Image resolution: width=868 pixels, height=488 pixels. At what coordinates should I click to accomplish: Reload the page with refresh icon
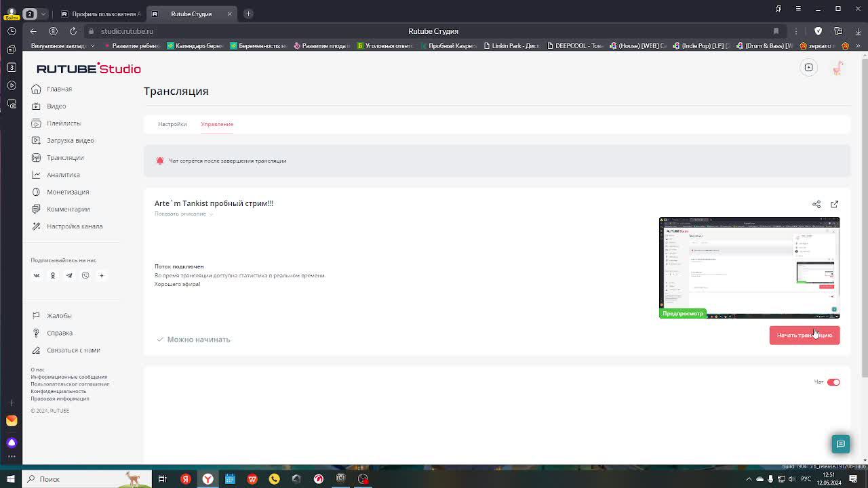point(73,31)
